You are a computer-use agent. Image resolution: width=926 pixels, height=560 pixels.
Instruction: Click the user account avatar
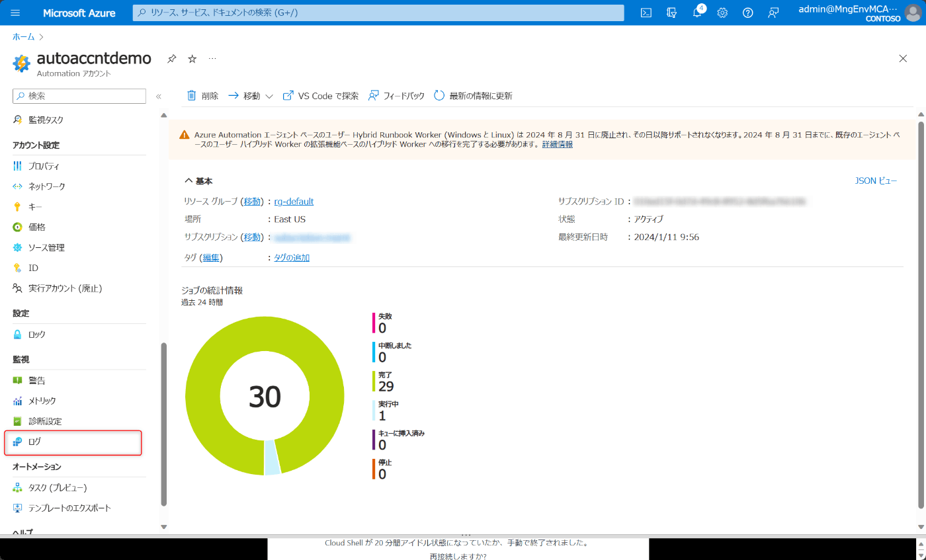[x=913, y=13]
